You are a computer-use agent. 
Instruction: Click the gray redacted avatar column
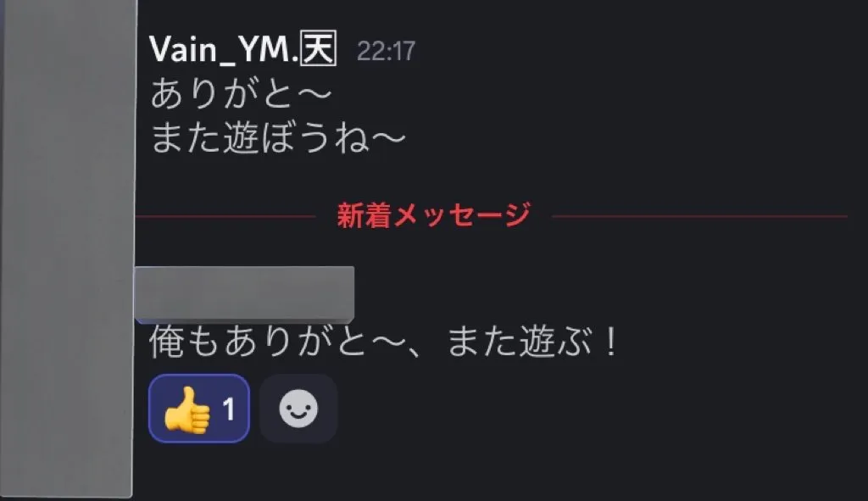click(68, 249)
